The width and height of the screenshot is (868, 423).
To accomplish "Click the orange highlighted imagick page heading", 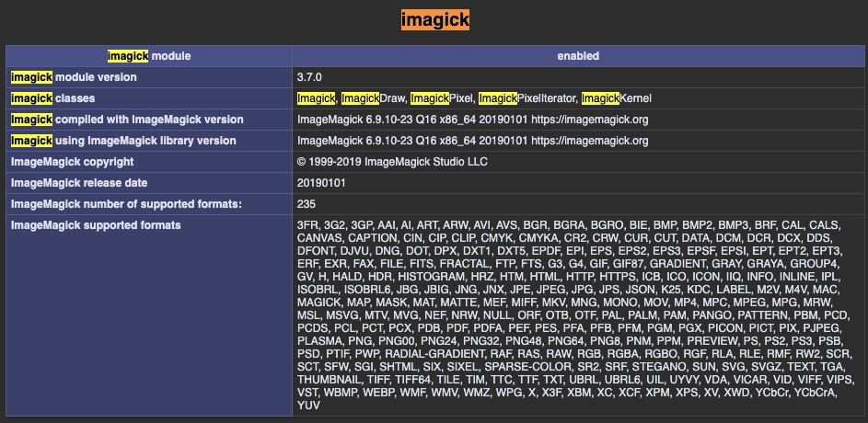I will pos(434,19).
